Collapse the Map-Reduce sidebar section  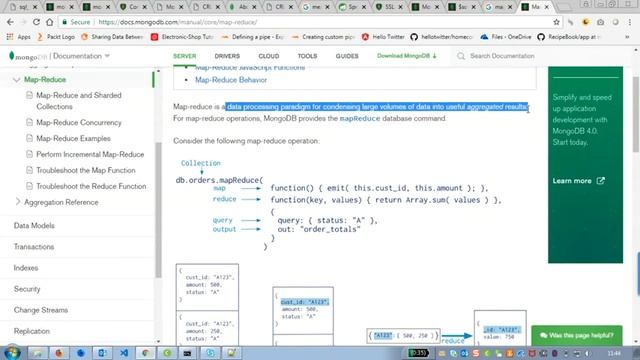coord(16,80)
